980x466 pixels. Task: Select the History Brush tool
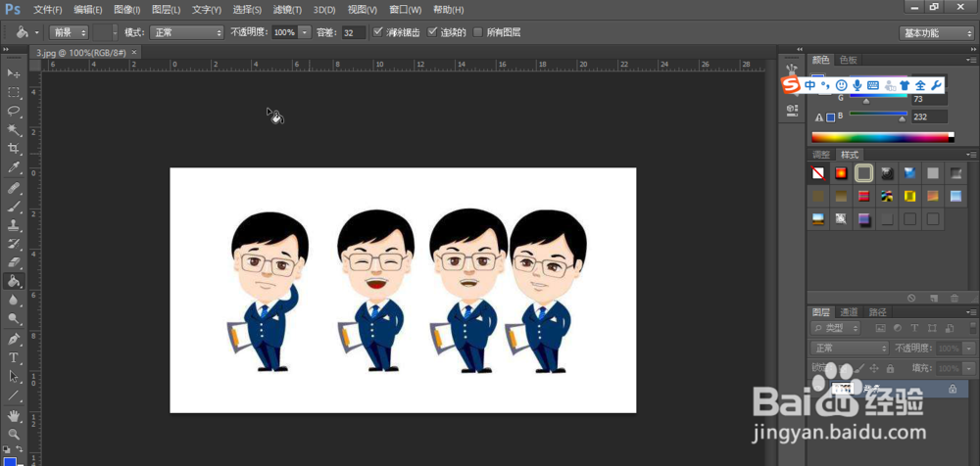(x=14, y=244)
